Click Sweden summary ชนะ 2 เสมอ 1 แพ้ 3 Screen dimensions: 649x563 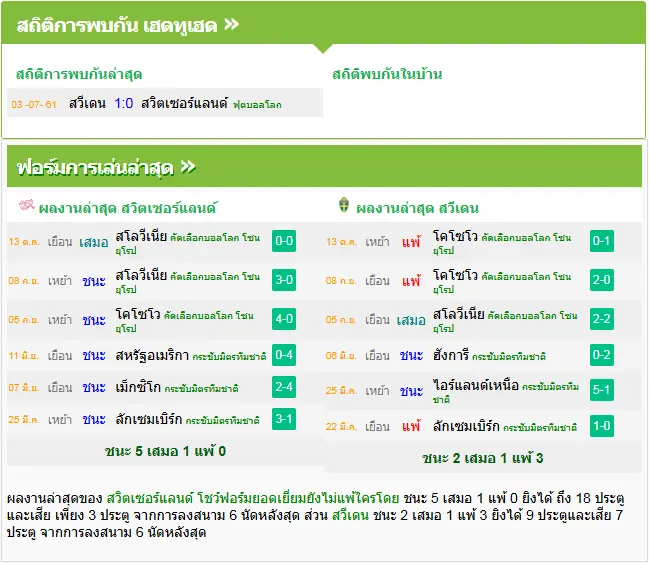tap(483, 458)
